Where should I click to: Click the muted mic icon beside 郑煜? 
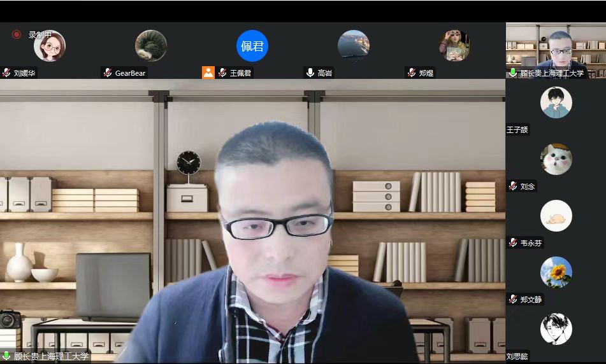tap(412, 73)
